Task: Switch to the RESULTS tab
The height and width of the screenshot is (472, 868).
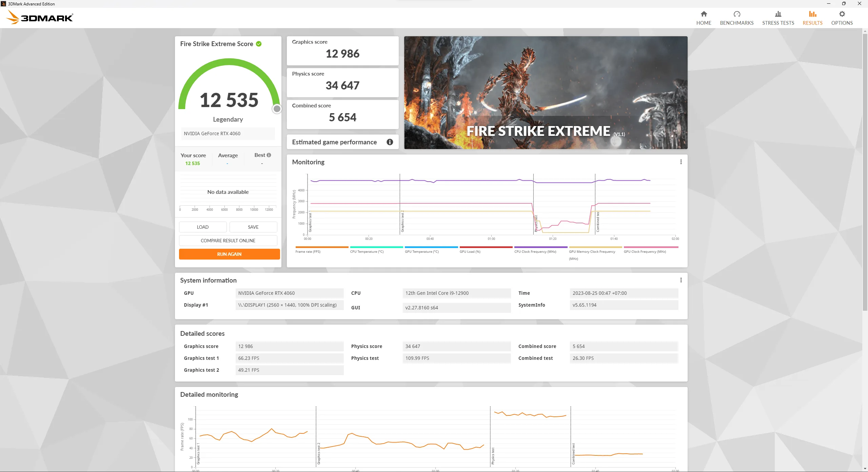Action: [x=812, y=18]
